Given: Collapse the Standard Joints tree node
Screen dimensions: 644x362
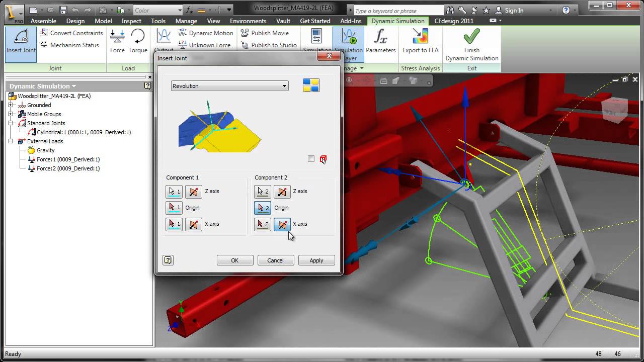Looking at the screenshot, I should [11, 123].
